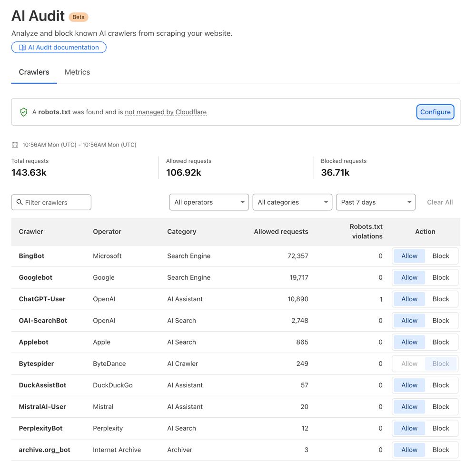Click the Archiver category cell

180,450
